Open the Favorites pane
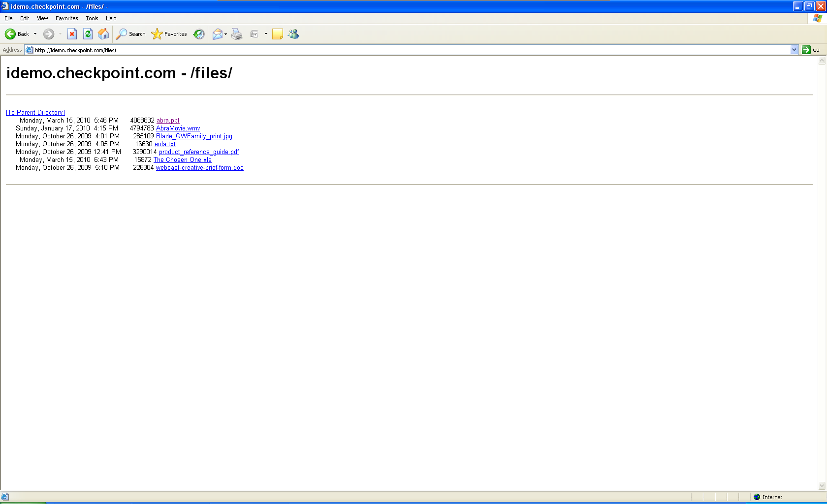The height and width of the screenshot is (504, 827). [169, 34]
